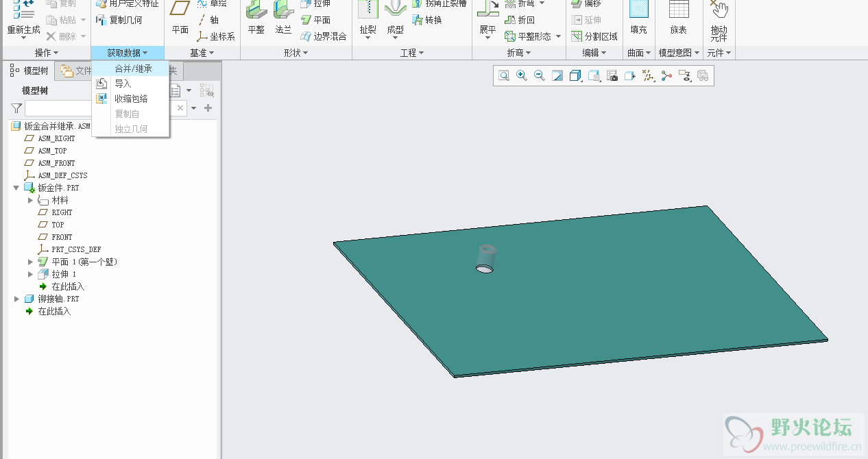Select the Conversion (转换) tool
Screen dimensions: 868x459
point(426,20)
